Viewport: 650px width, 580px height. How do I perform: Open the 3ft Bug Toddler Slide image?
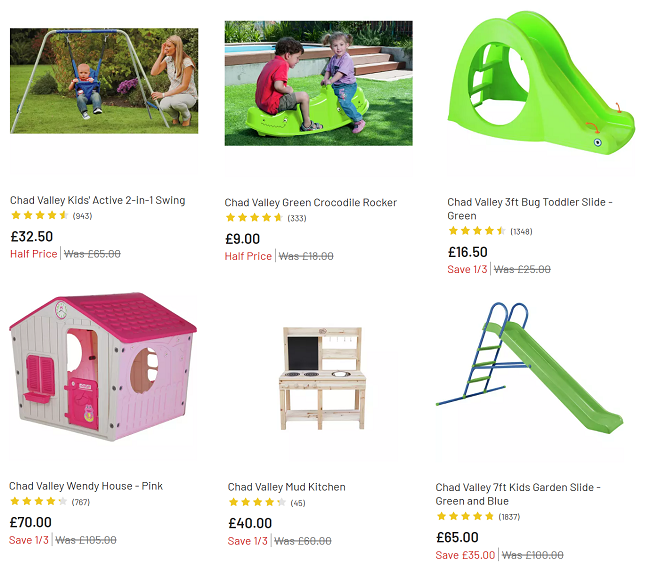point(541,83)
